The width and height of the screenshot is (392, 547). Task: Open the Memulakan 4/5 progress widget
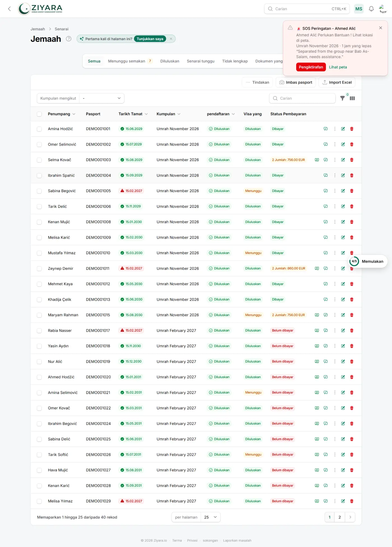[x=368, y=261]
